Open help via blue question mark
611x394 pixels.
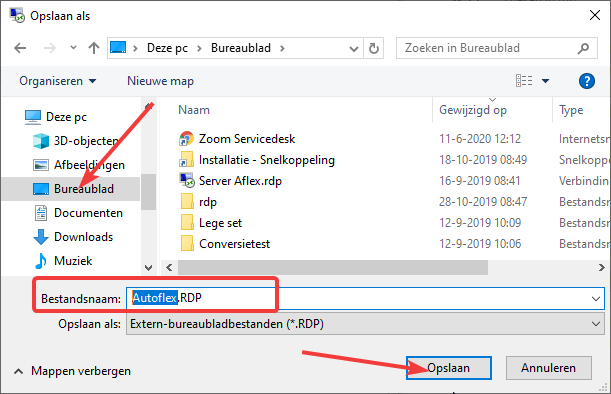click(x=586, y=81)
